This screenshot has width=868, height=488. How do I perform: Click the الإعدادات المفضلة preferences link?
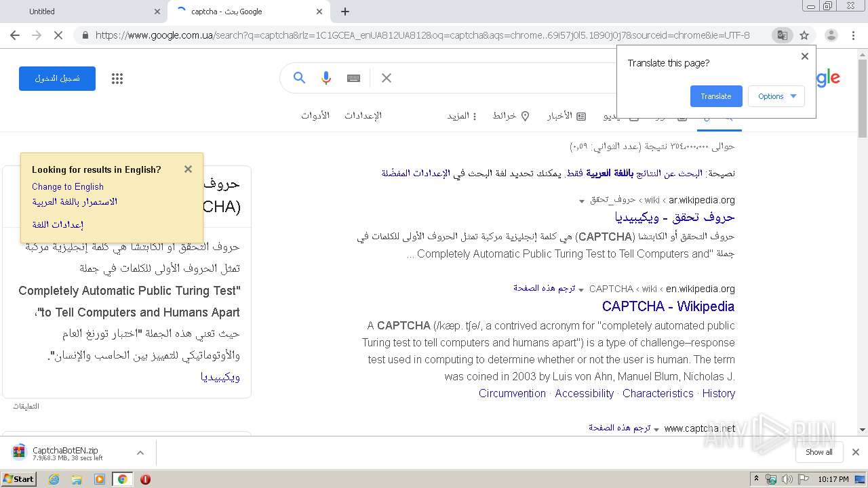click(416, 174)
